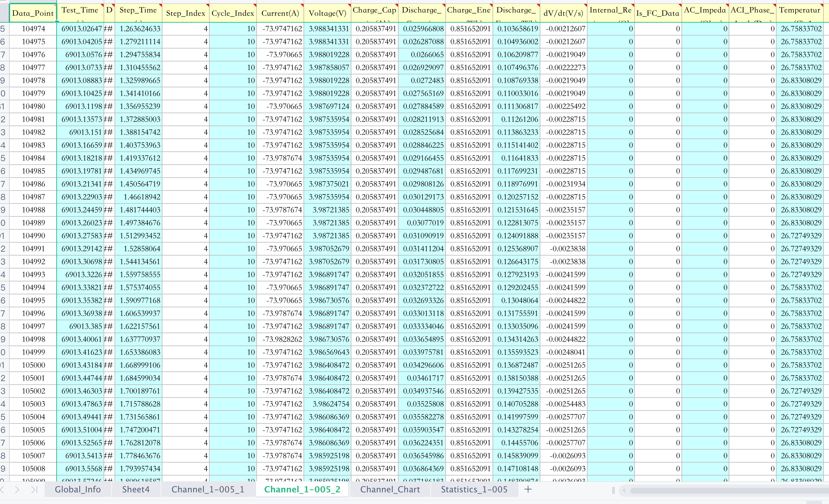This screenshot has height=504, width=829.
Task: Switch to the Global_Info sheet tab
Action: [78, 489]
